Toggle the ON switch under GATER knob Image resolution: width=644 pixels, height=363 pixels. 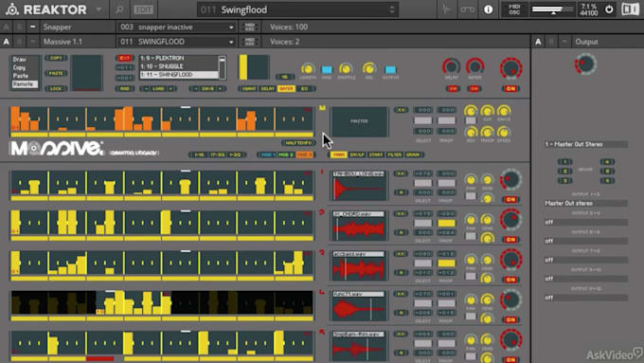474,88
